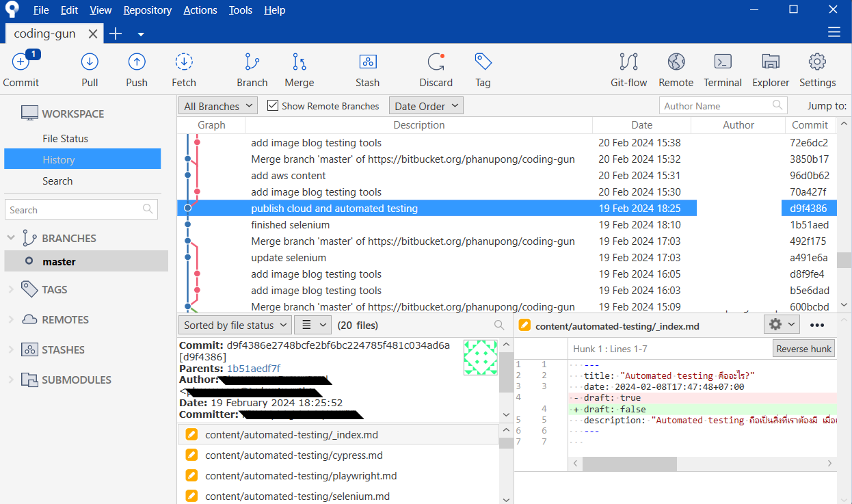
Task: Open the Help menu
Action: 274,10
